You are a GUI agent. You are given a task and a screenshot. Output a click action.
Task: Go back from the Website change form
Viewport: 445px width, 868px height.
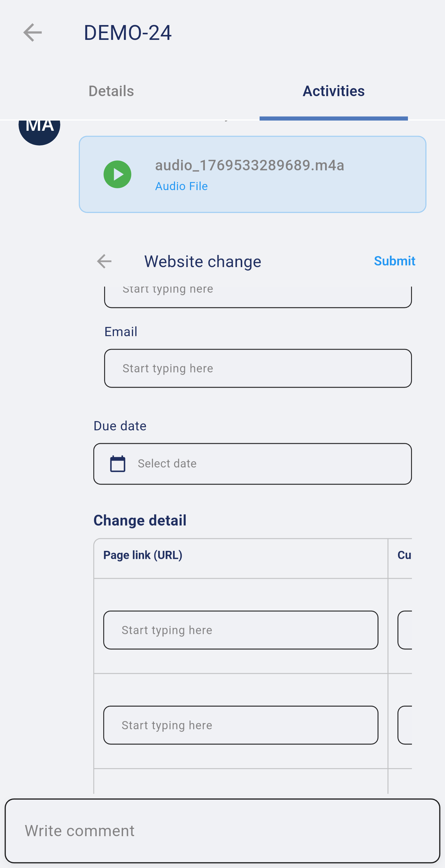pos(104,262)
